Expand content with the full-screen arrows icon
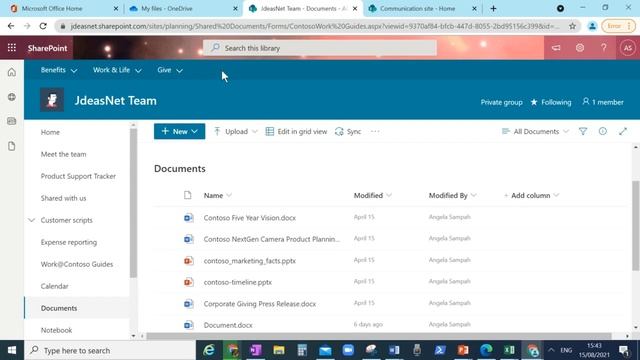The image size is (640, 360). click(x=622, y=131)
